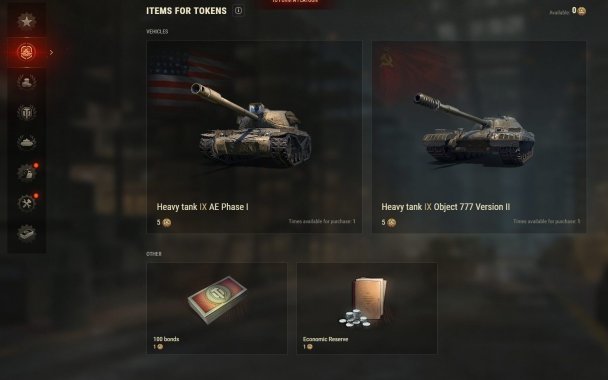Open the star icon in the sidebar
The width and height of the screenshot is (608, 380).
[x=26, y=21]
